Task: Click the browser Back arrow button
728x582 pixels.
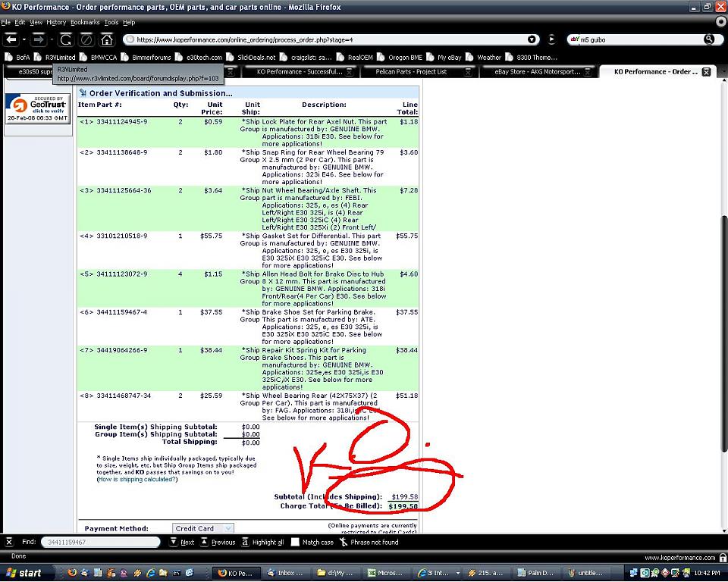Action: pos(11,39)
